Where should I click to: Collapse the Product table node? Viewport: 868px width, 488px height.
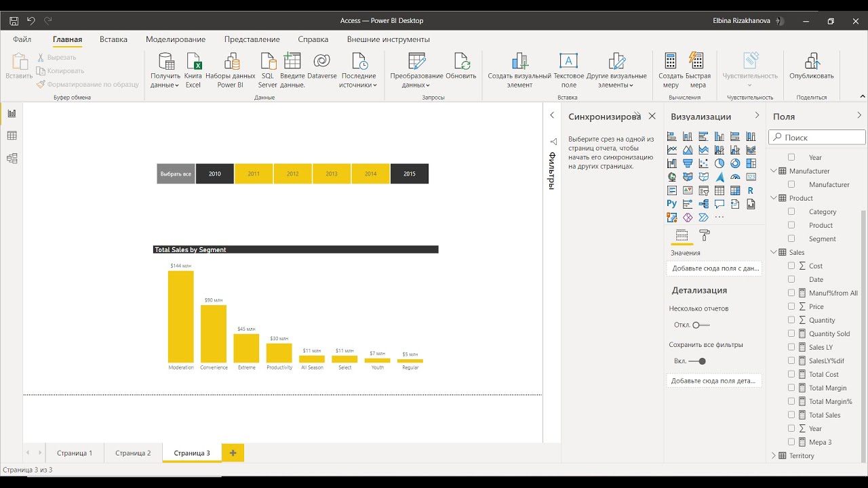pos(774,198)
